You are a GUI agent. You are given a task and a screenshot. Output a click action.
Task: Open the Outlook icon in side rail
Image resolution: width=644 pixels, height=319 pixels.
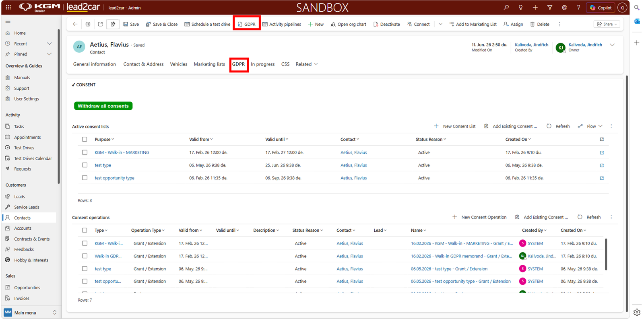pos(637,21)
